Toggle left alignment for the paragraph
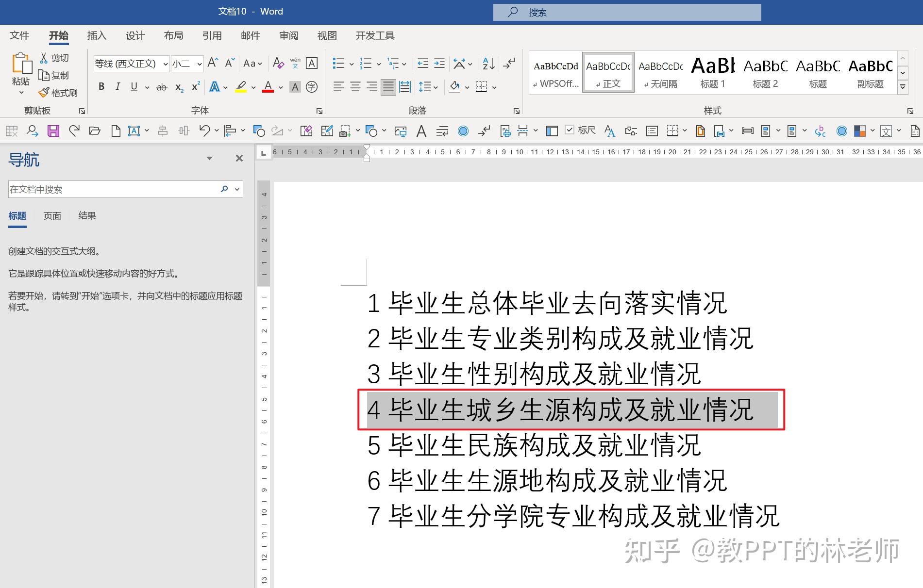Image resolution: width=923 pixels, height=588 pixels. pos(339,87)
